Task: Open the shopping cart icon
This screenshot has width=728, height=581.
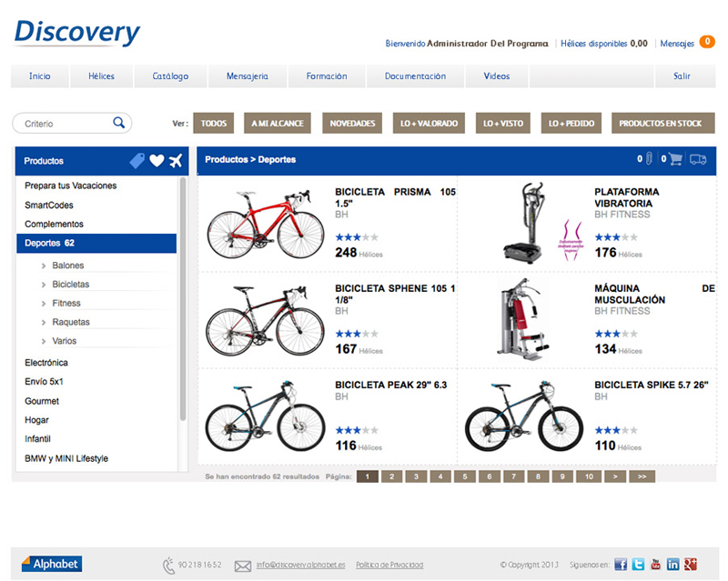Action: [x=675, y=159]
